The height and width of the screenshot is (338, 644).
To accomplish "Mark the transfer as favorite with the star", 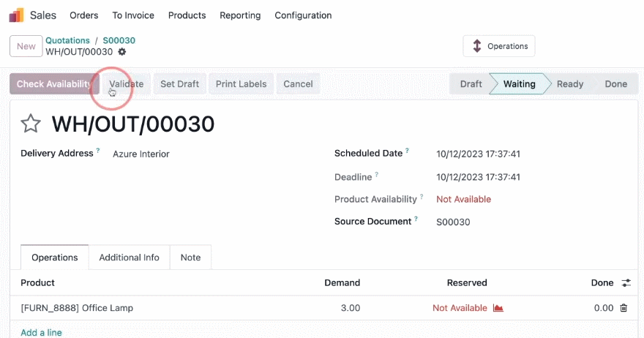I will point(31,124).
